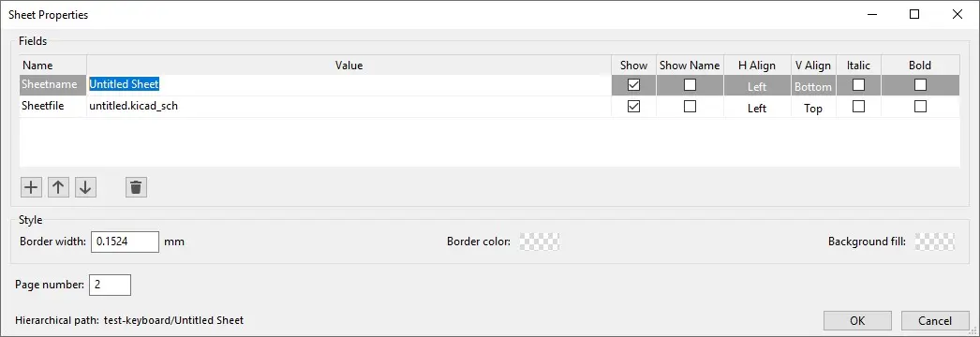Viewport: 980px width, 337px height.
Task: Focus the Page number input field
Action: (110, 285)
